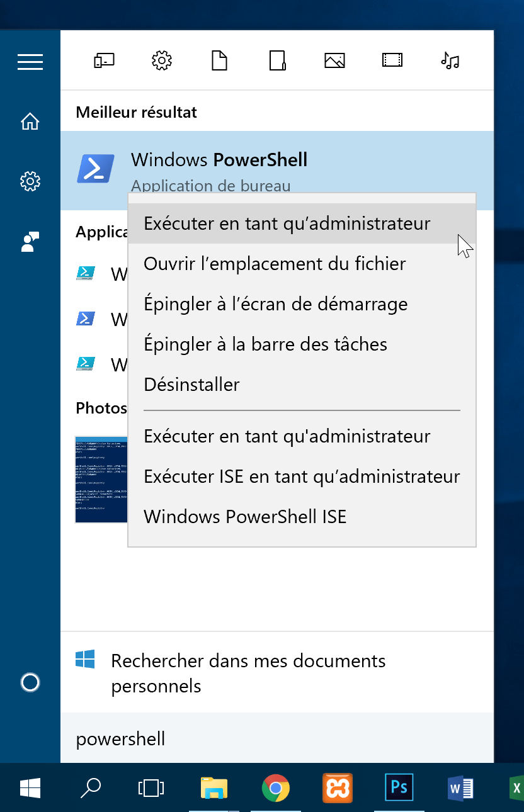Screen dimensions: 524x812
Task: Launch Google Chrome from the taskbar
Action: pyautogui.click(x=276, y=787)
